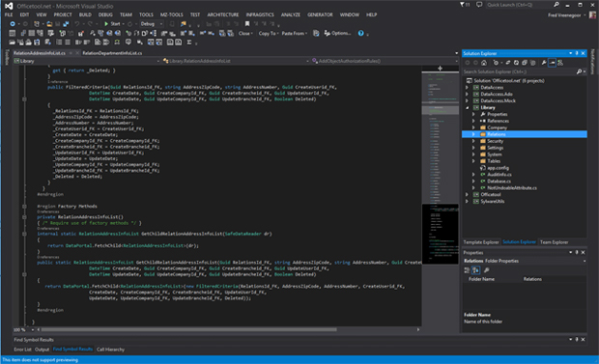Viewport: 599px width, 364px height.
Task: Toggle Alphabetical sort in Properties panel
Action: pos(475,270)
